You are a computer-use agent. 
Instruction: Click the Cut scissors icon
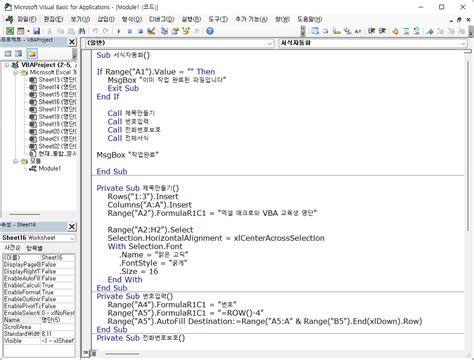[x=50, y=31]
